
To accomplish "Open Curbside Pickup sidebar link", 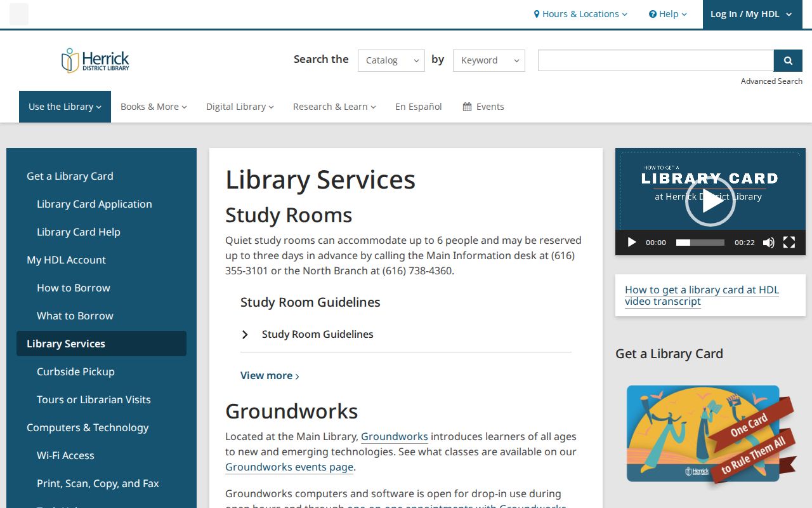I will click(75, 371).
